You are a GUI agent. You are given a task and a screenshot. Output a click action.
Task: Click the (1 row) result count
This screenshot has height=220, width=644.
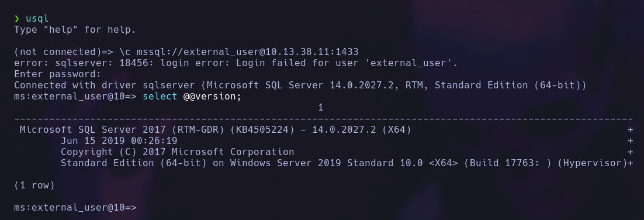pyautogui.click(x=34, y=185)
